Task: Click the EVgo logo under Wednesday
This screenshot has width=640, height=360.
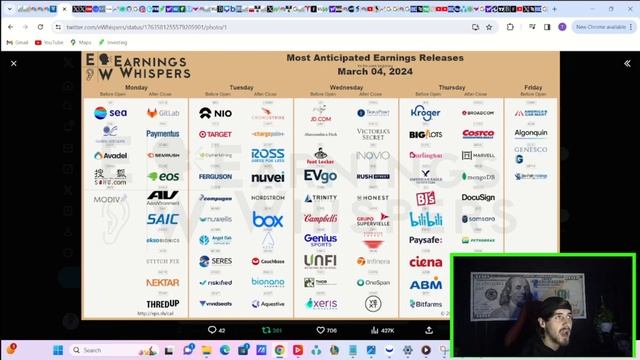Action: pyautogui.click(x=320, y=176)
